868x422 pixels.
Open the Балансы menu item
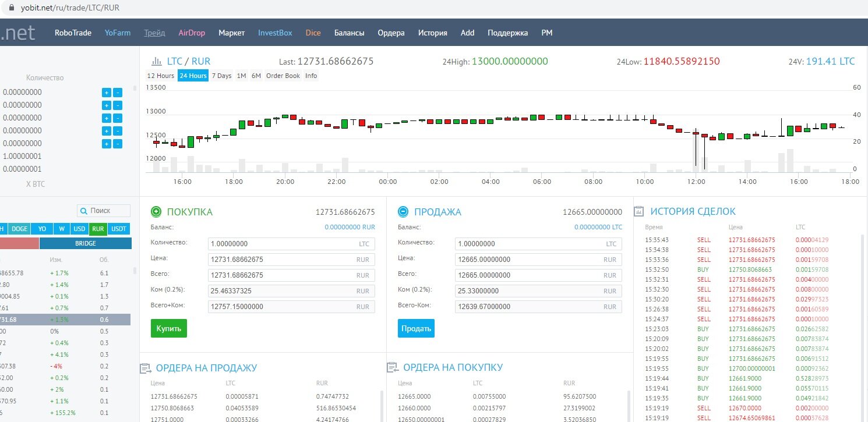click(350, 33)
